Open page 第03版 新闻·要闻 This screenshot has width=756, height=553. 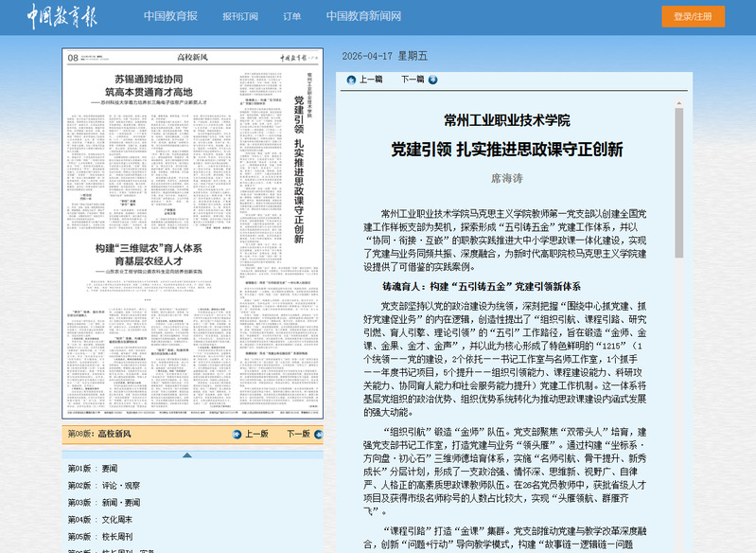(x=104, y=502)
